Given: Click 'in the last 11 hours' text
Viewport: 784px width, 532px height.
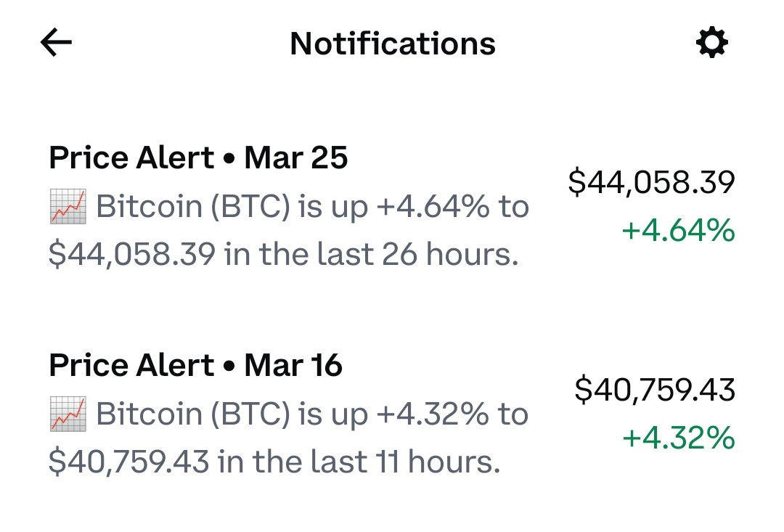Looking at the screenshot, I should 359,462.
